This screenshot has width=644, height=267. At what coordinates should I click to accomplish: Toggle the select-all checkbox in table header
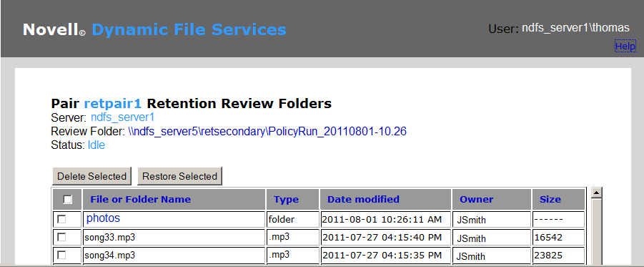pyautogui.click(x=67, y=200)
